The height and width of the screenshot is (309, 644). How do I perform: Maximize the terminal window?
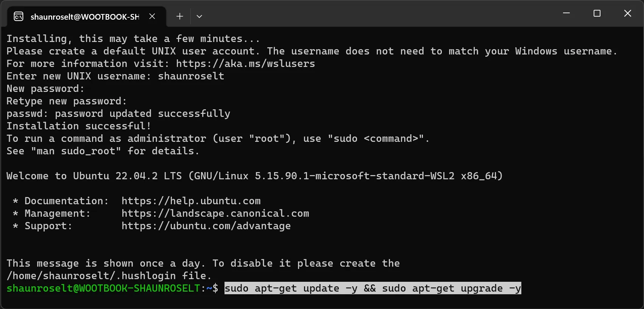tap(597, 13)
